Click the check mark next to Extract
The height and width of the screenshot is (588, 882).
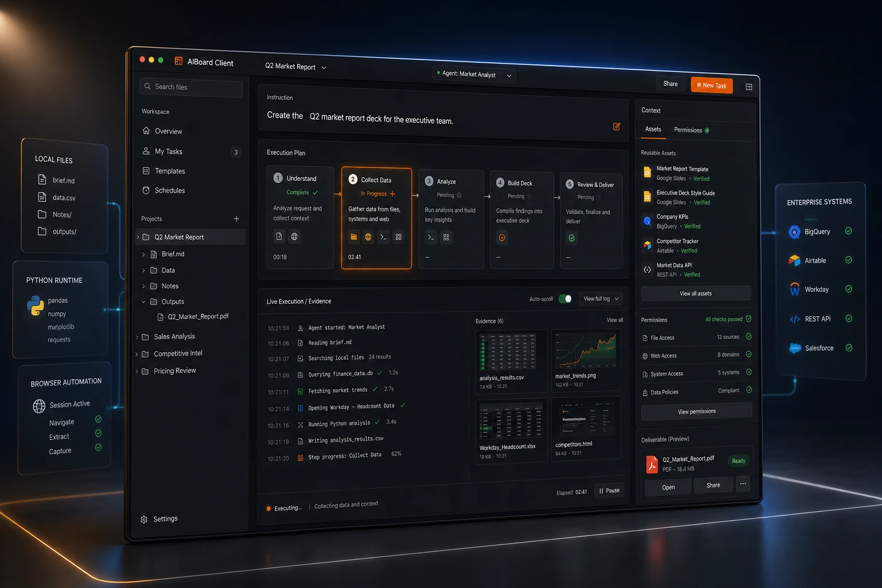pyautogui.click(x=98, y=433)
